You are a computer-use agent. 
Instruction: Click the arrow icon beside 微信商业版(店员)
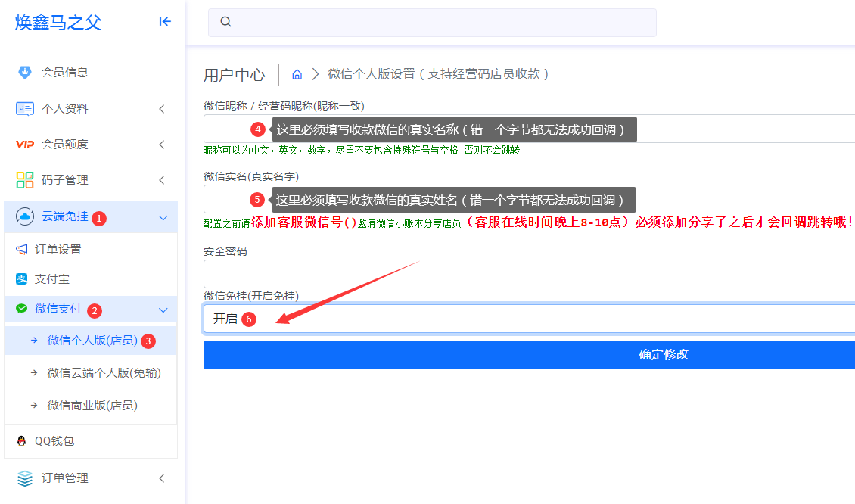click(34, 406)
